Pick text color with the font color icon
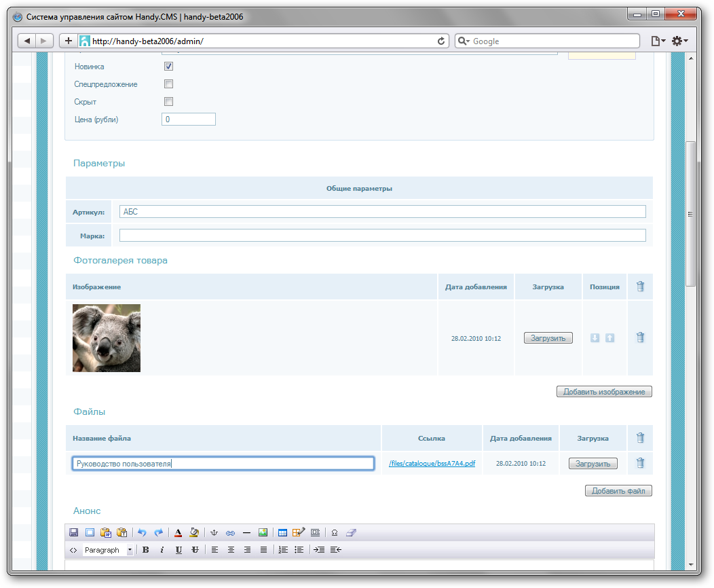 click(178, 533)
